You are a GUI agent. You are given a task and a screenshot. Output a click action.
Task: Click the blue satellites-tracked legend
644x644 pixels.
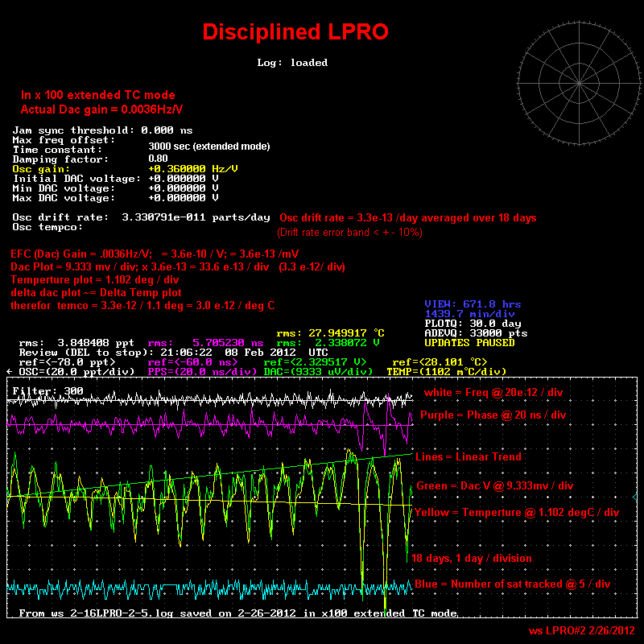[513, 584]
